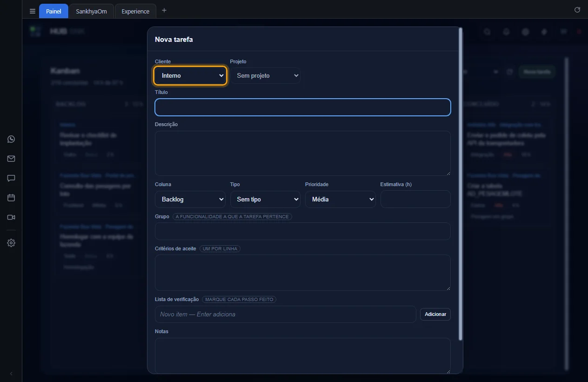588x382 pixels.
Task: Switch to the SankhyaOm tab
Action: [91, 11]
